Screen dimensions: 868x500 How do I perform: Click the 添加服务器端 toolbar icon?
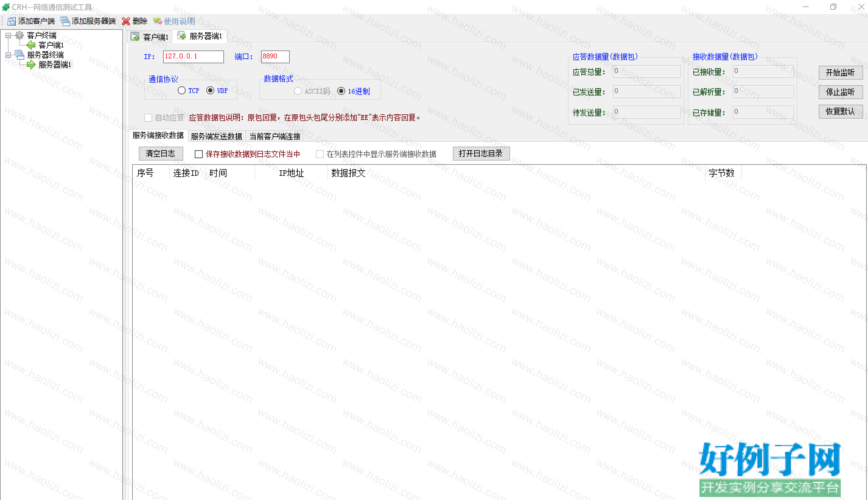tap(65, 21)
